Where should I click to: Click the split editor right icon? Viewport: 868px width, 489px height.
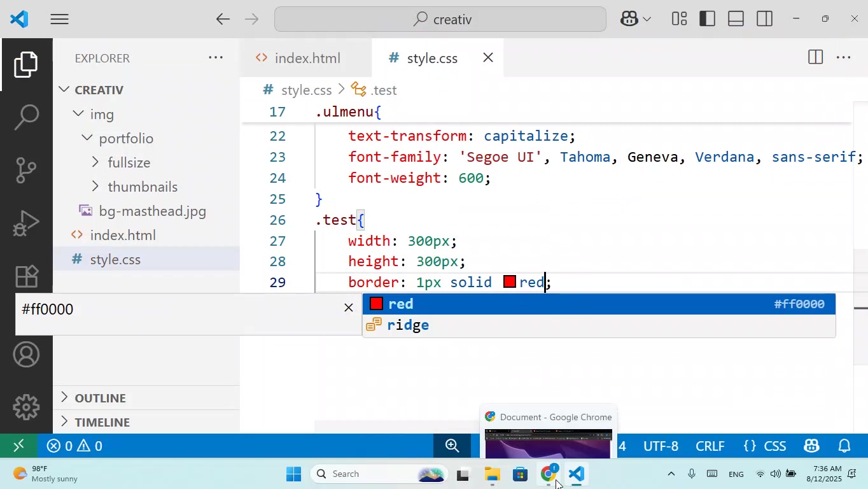pos(815,58)
